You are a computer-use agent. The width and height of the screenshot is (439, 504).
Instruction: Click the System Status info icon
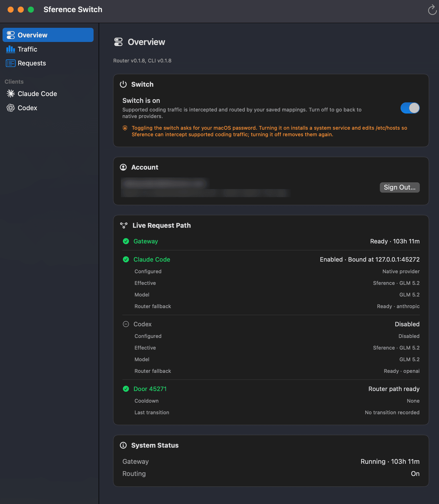click(123, 445)
